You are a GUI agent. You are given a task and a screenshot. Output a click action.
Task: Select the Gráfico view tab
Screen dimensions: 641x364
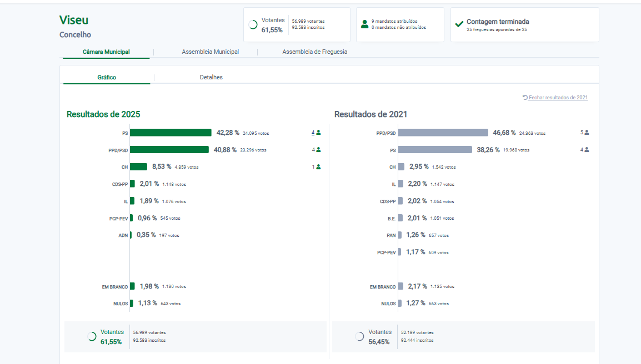pos(107,77)
